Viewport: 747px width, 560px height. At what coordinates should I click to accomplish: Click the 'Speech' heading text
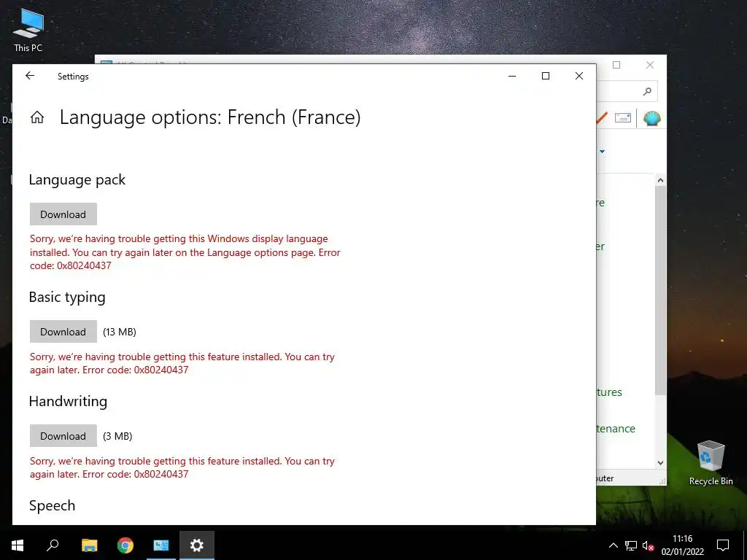(52, 506)
